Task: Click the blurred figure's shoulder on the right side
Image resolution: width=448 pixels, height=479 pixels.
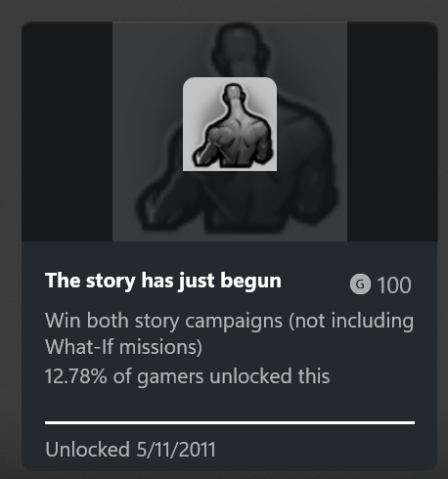Action: 310,130
